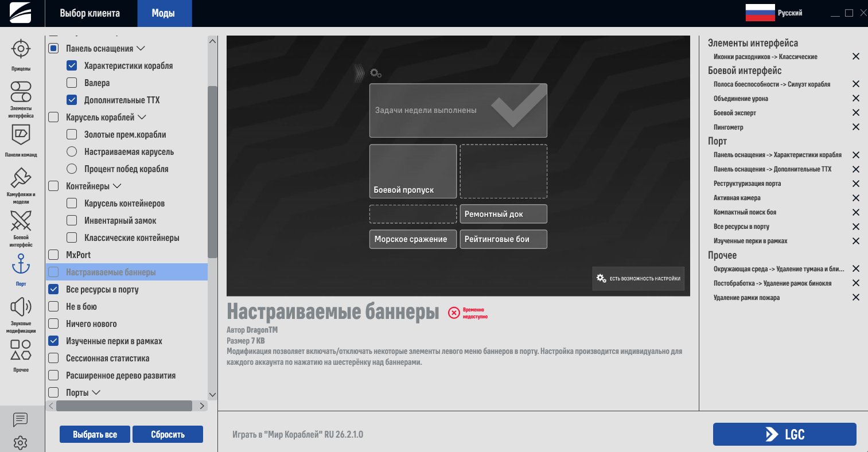Uncheck Все ресурсы в порту
This screenshot has width=868, height=452.
point(53,290)
